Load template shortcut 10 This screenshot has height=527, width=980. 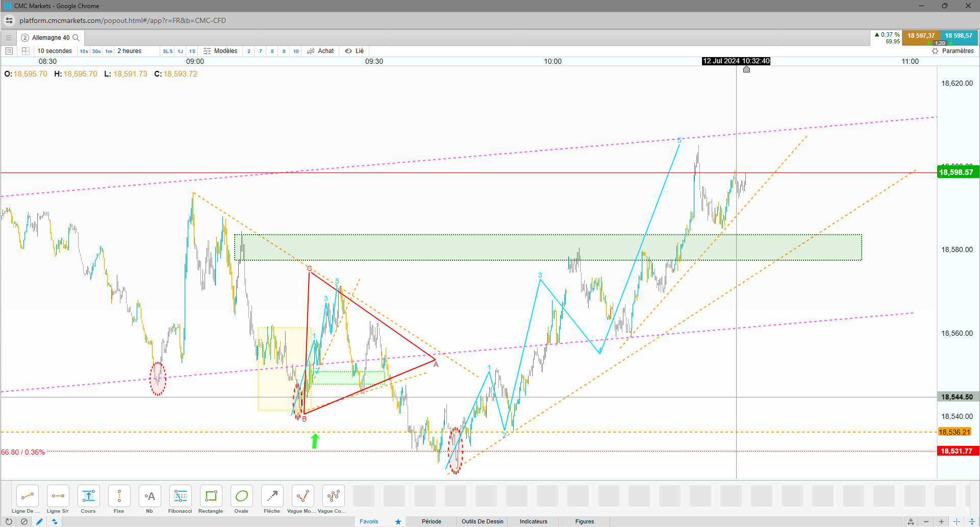pyautogui.click(x=296, y=52)
